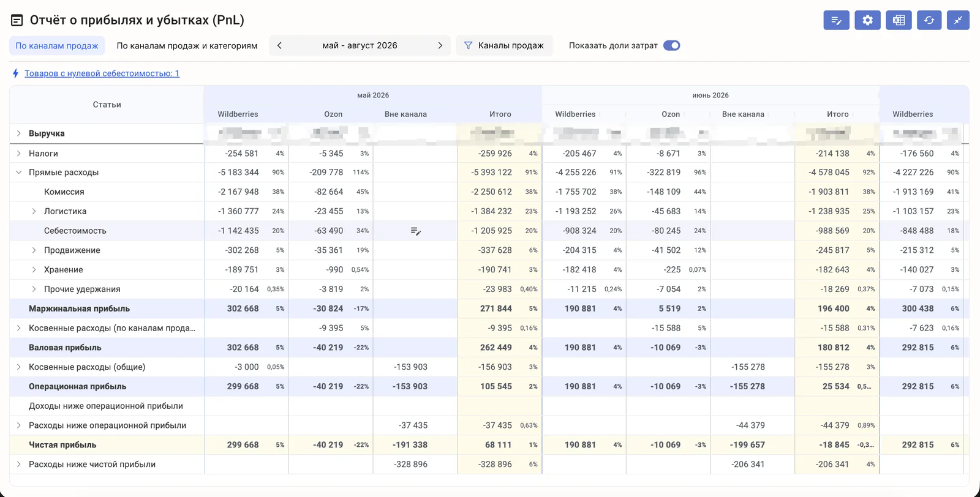Screen dimensions: 980x497
Task: Click июнь Итого value -18 845
Action: (x=834, y=445)
